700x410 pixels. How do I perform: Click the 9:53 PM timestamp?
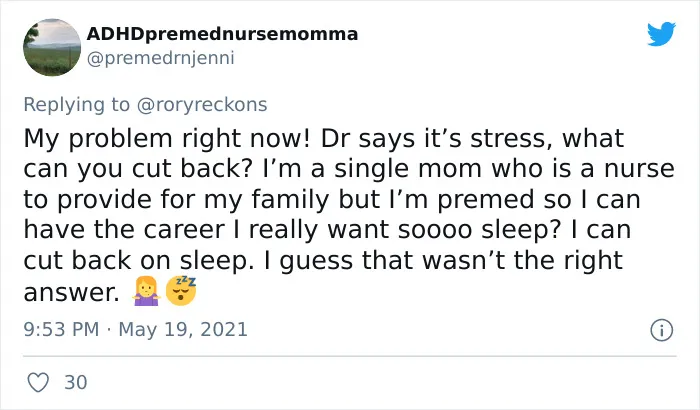coord(61,330)
